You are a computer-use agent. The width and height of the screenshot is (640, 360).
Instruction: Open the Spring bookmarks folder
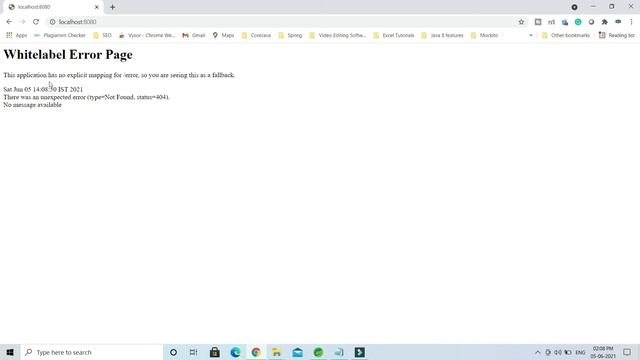click(x=290, y=36)
